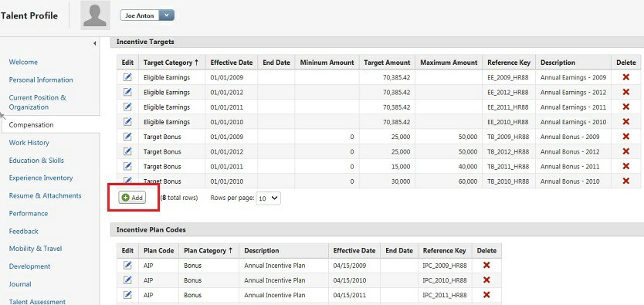
Task: Edit the EE_2012_HR88 target row
Action: coord(127,92)
